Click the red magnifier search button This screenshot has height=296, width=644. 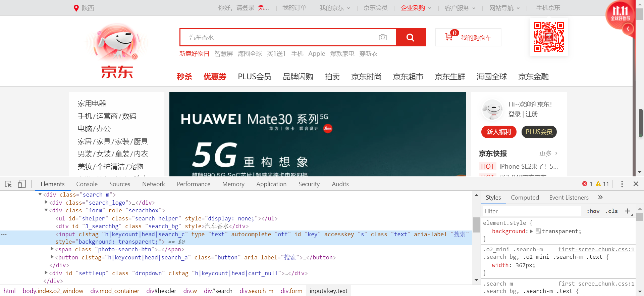point(411,37)
